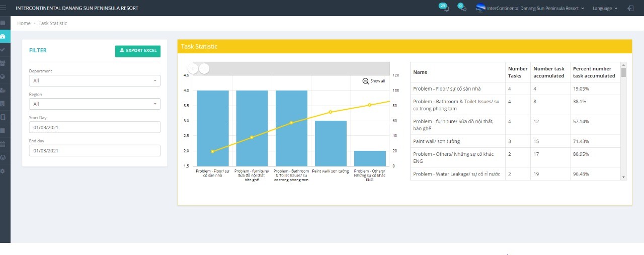Image resolution: width=644 pixels, height=255 pixels.
Task: Open the dashboard gauge sidebar icon
Action: (3, 36)
